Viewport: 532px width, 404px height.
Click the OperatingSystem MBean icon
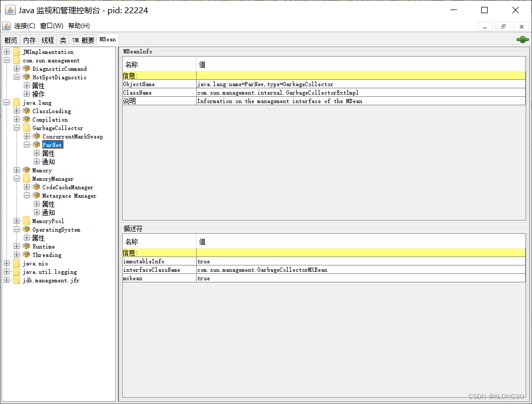26,229
